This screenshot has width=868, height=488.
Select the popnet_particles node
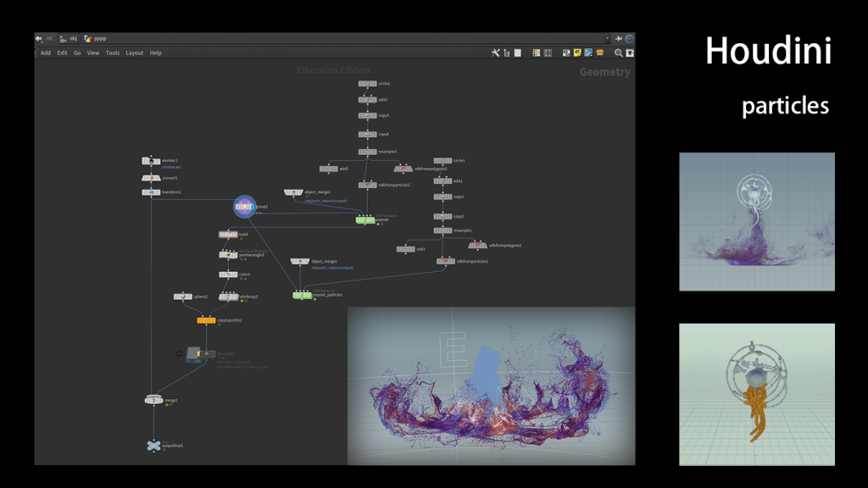[303, 296]
